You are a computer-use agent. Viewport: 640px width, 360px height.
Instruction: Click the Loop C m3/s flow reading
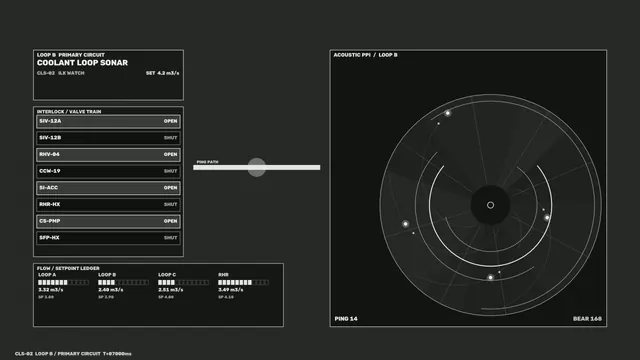coord(171,290)
